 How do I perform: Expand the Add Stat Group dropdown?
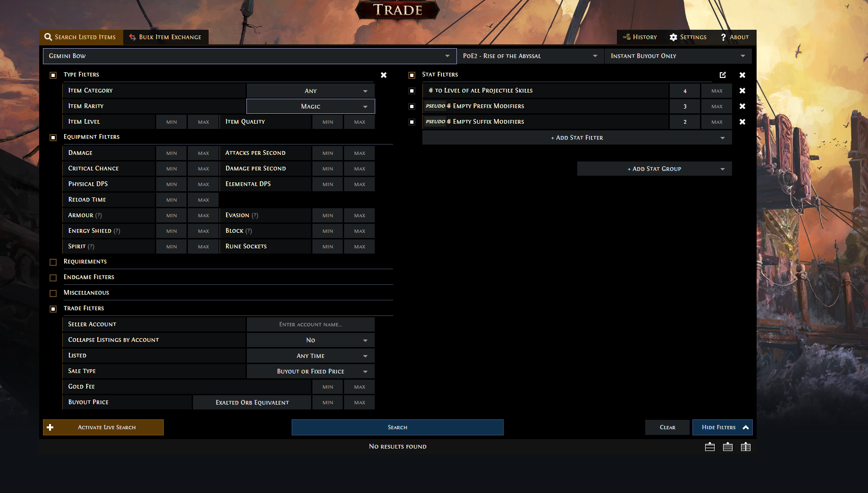pyautogui.click(x=654, y=169)
